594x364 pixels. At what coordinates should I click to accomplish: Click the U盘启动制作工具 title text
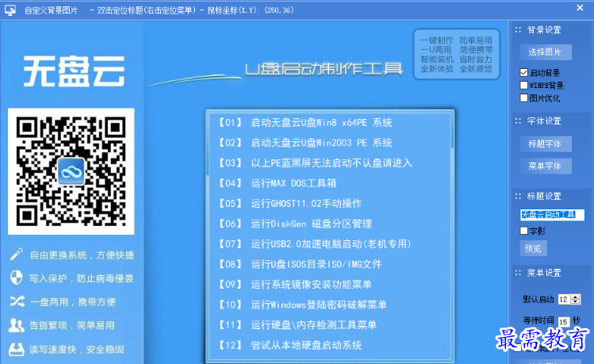pos(324,69)
